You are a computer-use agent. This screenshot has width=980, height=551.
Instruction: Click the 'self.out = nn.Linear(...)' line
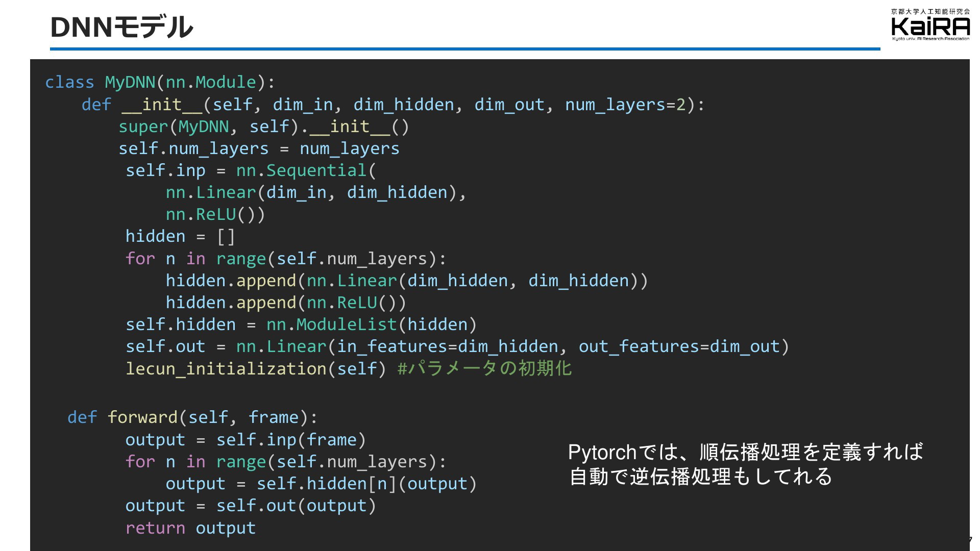457,346
